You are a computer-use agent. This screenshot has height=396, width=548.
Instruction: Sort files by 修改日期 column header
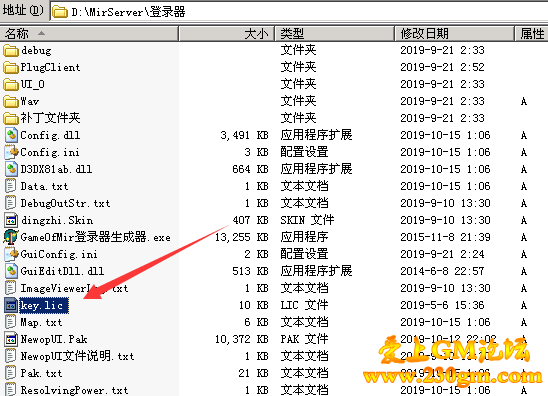(454, 34)
